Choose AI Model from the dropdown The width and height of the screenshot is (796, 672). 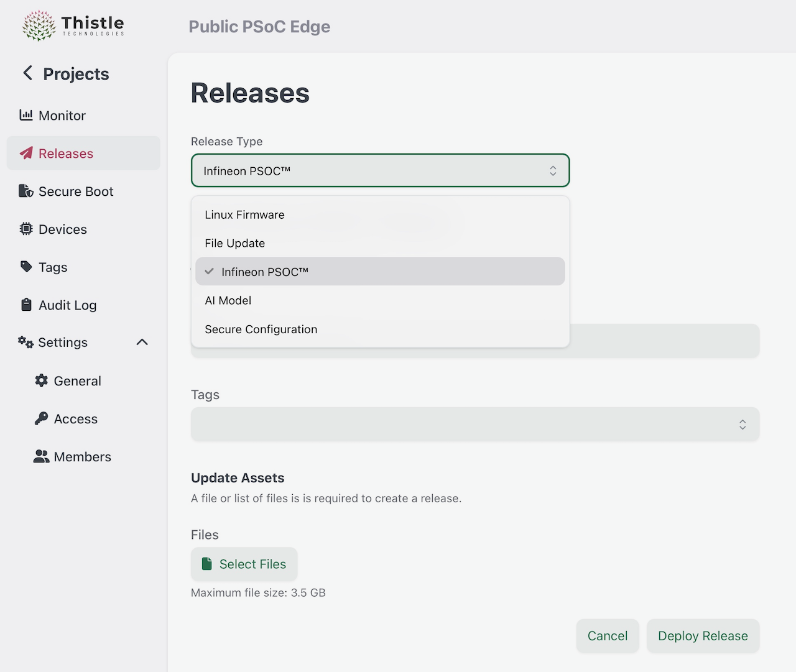click(x=228, y=300)
